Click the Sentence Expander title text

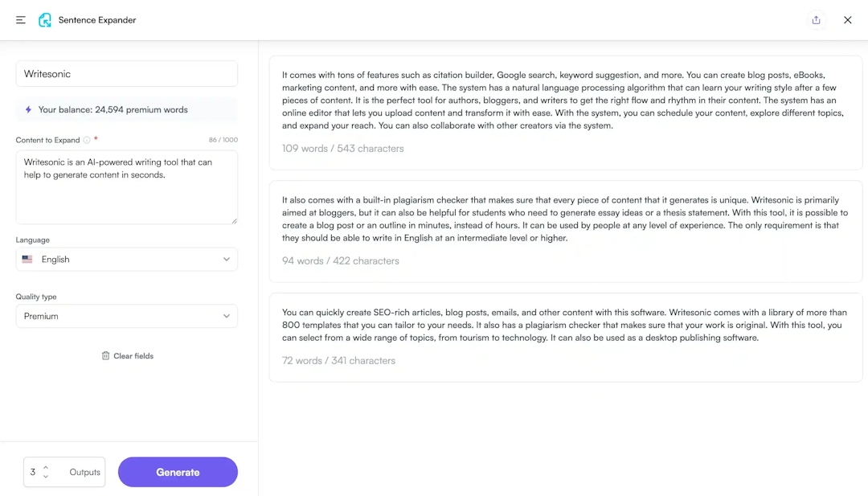pos(96,20)
